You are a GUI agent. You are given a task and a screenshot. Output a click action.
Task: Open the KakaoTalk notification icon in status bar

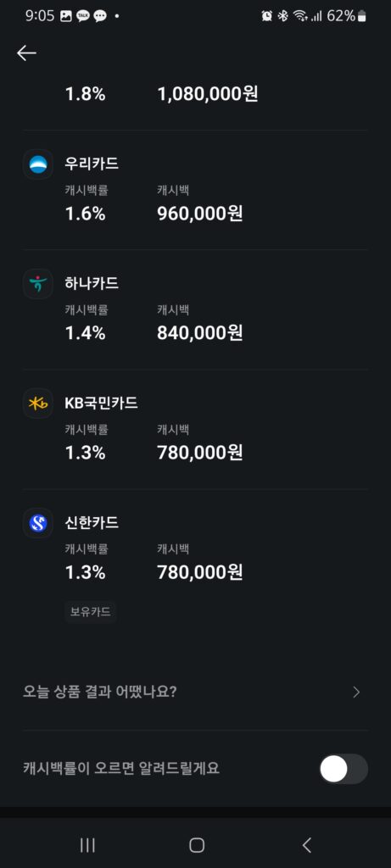point(82,16)
